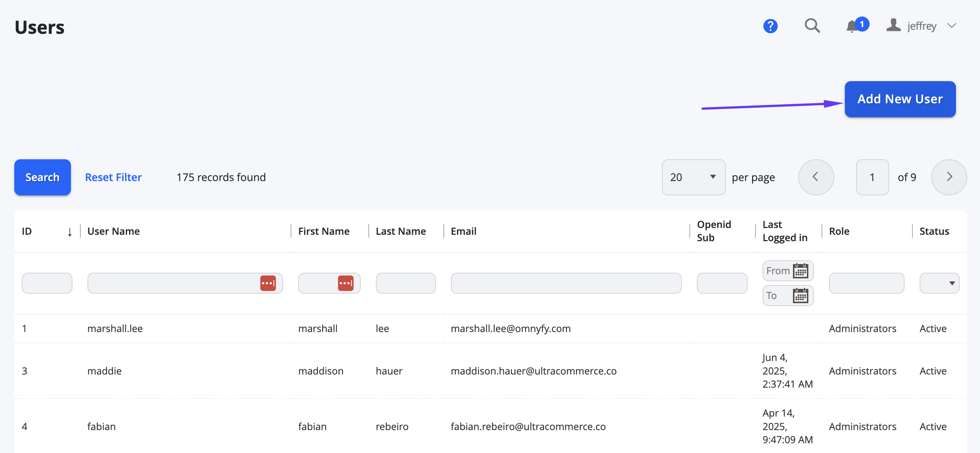Click Active status in maddie row
The height and width of the screenshot is (453, 980).
click(932, 371)
